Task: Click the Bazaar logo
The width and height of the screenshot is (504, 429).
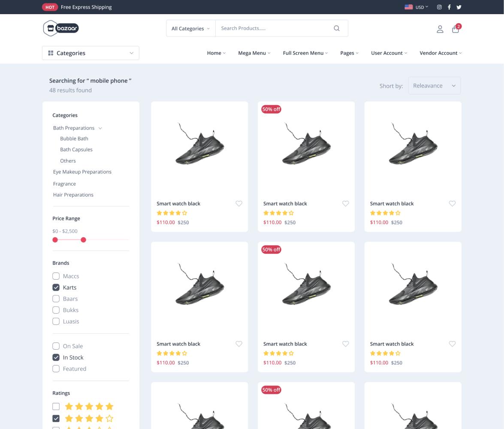Action: pyautogui.click(x=61, y=28)
